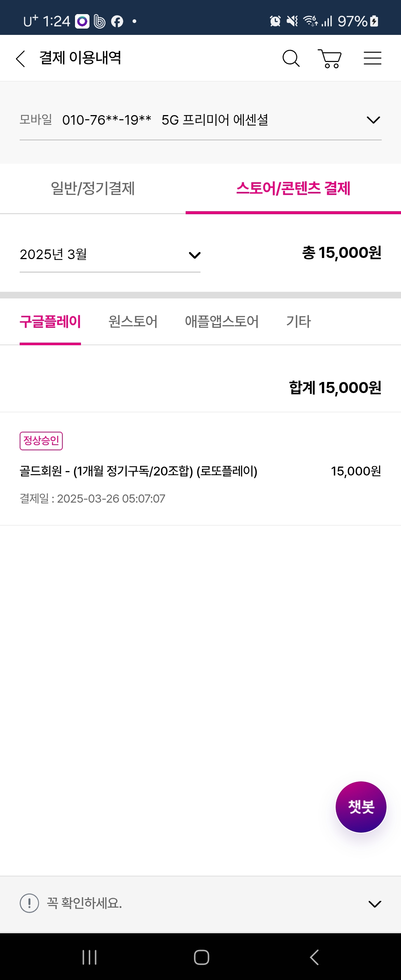This screenshot has width=401, height=980.
Task: Select the 스토어/콘텐츠 결제 tab
Action: [293, 189]
